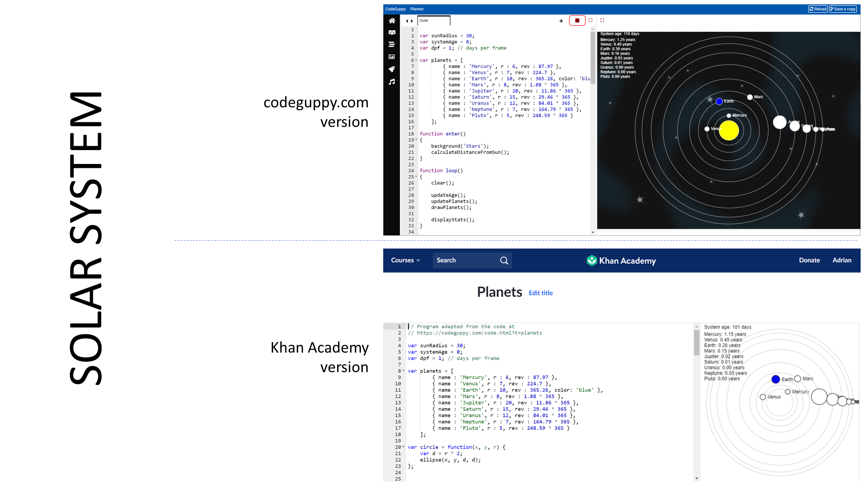This screenshot has height=488, width=868.
Task: Open the rocket (sprites) icon in CodeGuppy sidebar
Action: [392, 69]
